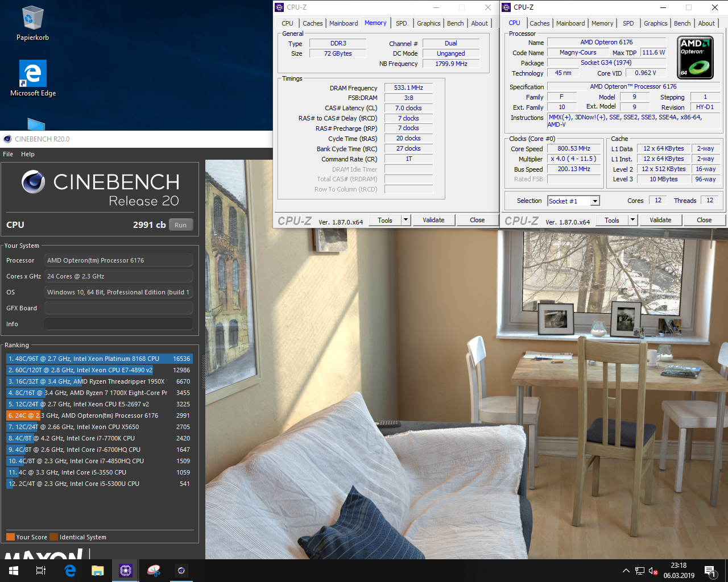Screen dimensions: 728x582
Task: Run the CPU benchmark
Action: point(181,225)
